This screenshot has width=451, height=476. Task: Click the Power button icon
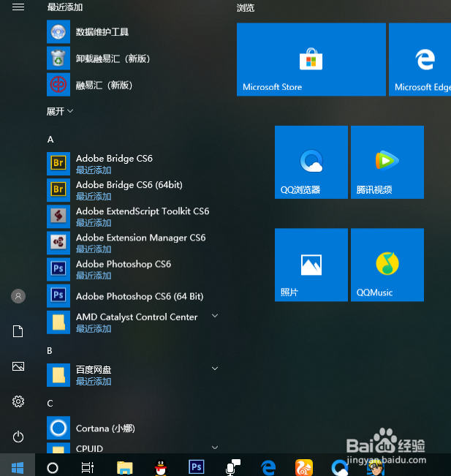18,437
